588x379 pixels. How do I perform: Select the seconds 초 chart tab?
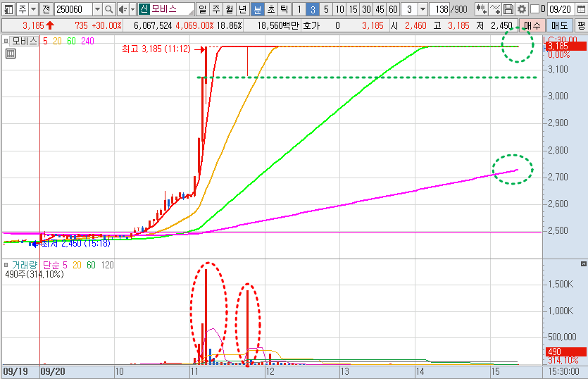[x=270, y=9]
